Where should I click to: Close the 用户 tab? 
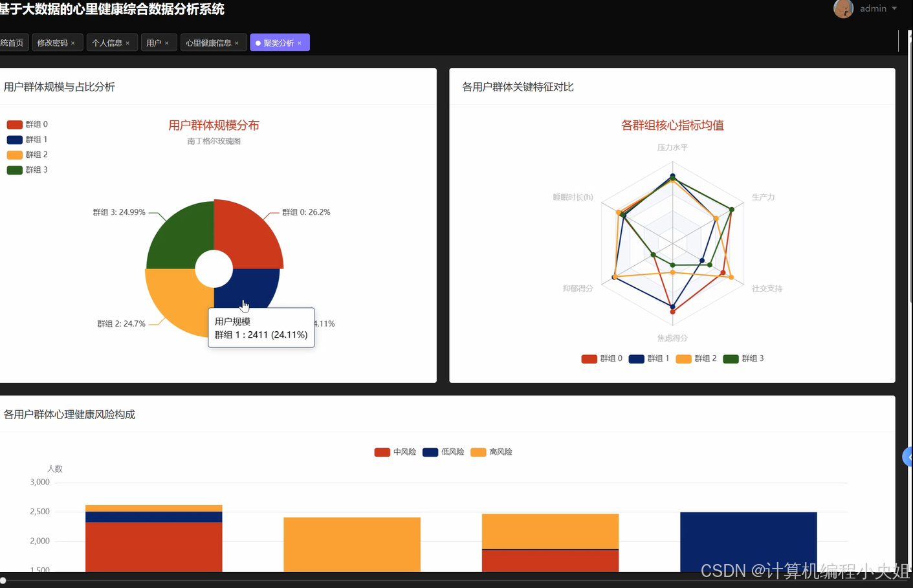pyautogui.click(x=167, y=43)
